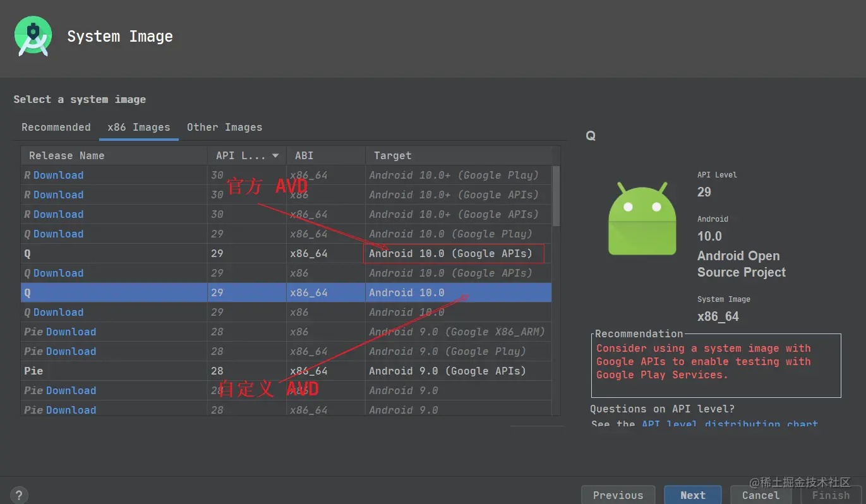Click the Android Studio logo in header
The height and width of the screenshot is (504, 866).
33,37
